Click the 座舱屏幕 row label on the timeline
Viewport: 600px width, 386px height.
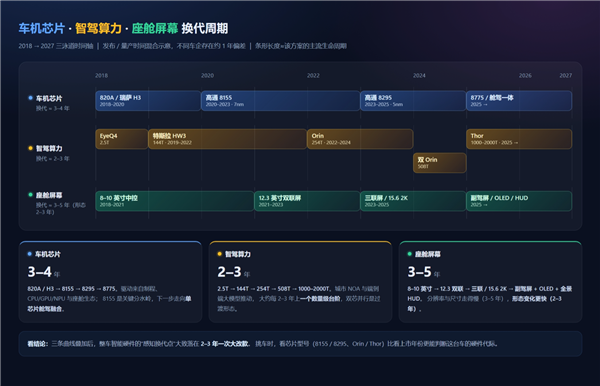click(49, 195)
